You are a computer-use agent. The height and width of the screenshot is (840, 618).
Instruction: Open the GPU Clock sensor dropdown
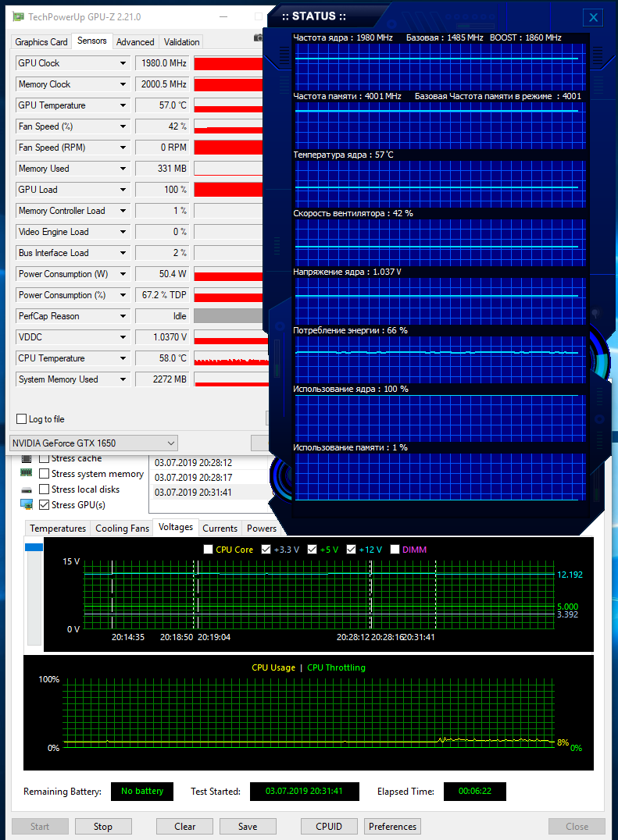pyautogui.click(x=123, y=63)
